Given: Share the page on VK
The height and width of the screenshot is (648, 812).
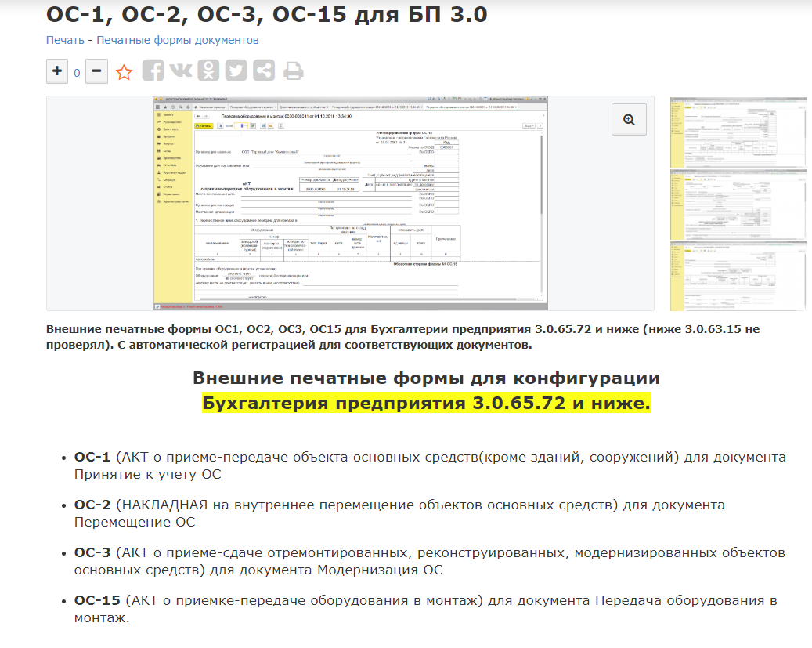Looking at the screenshot, I should click(x=181, y=71).
